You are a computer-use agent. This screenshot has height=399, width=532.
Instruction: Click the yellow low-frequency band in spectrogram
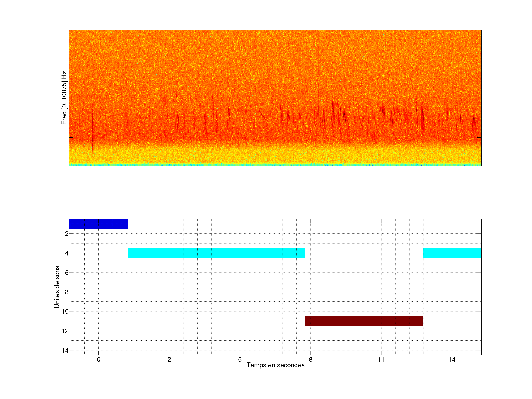(x=275, y=155)
